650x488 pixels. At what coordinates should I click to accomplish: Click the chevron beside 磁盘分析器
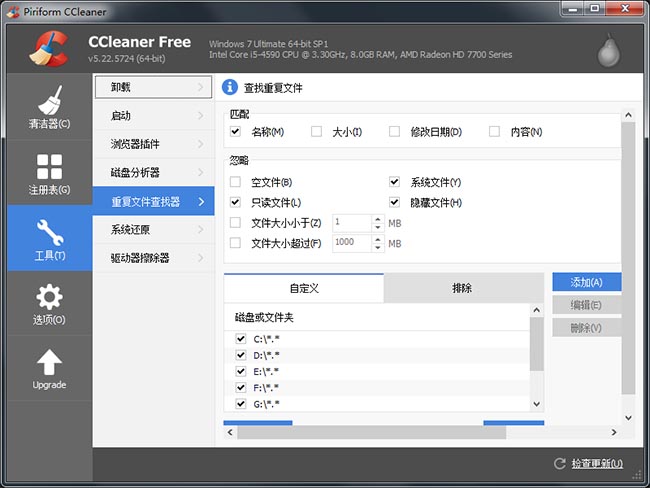[201, 172]
